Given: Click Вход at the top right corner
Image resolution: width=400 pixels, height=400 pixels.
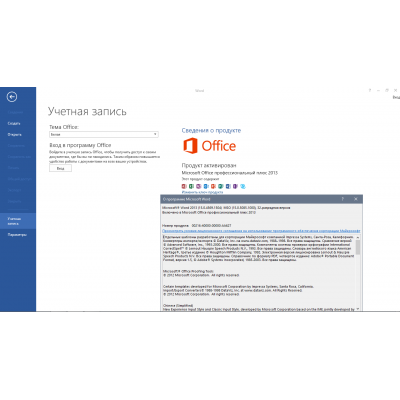Looking at the screenshot, I should (x=396, y=97).
